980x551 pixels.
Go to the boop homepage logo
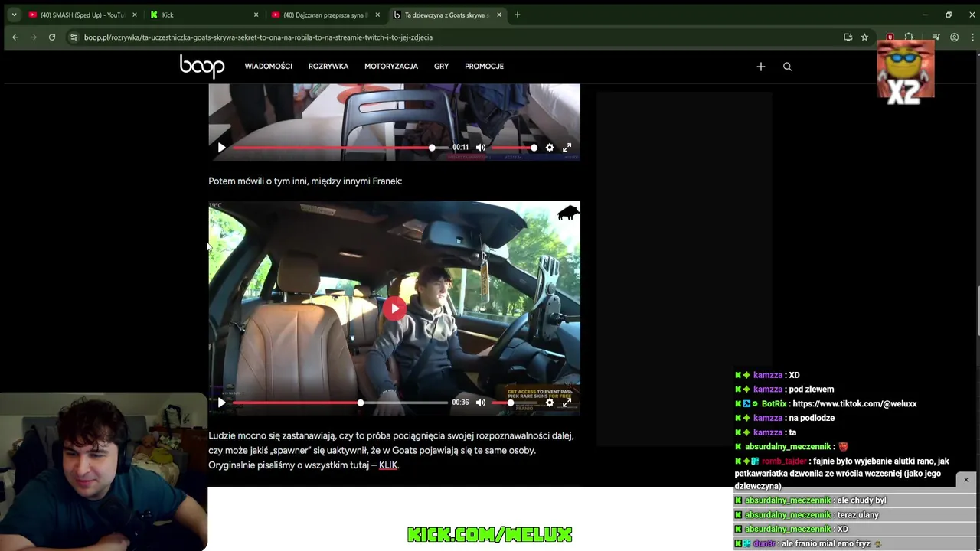click(202, 66)
